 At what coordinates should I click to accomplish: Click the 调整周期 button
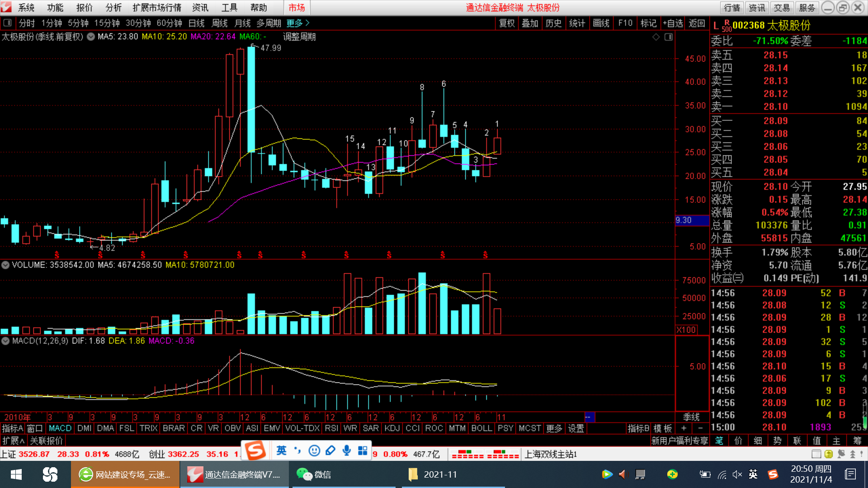pyautogui.click(x=299, y=37)
